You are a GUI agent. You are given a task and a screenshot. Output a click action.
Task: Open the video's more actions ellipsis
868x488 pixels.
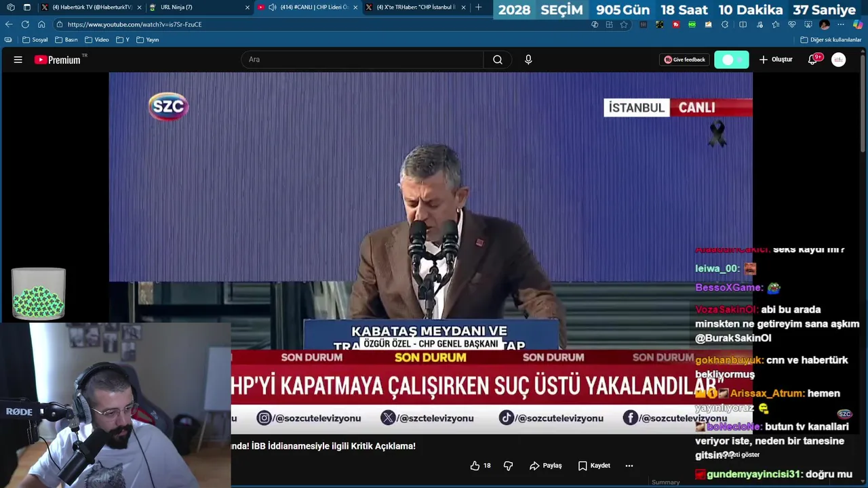pos(629,466)
